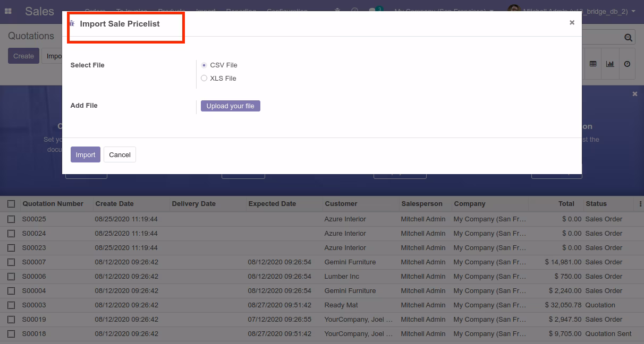
Task: Check the box for quotation S00018
Action: tap(11, 334)
